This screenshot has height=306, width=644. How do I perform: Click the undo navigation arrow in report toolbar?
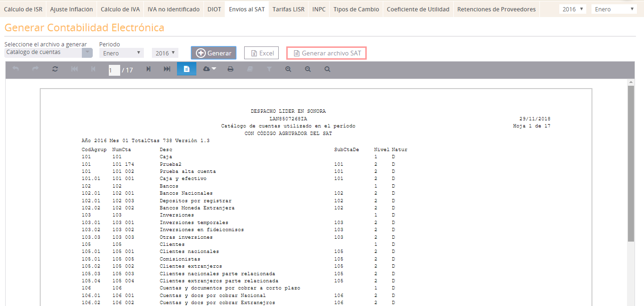coord(16,69)
